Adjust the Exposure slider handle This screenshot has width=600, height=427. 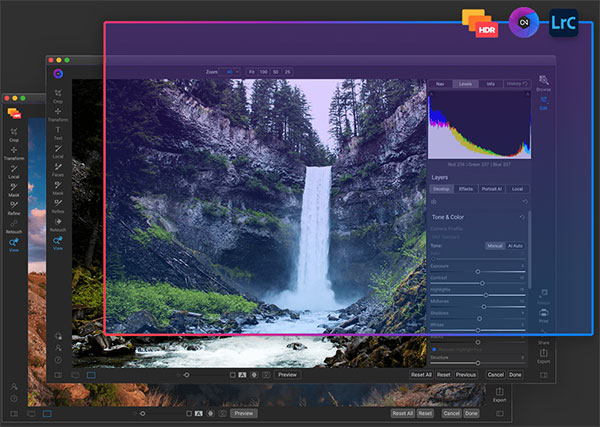478,272
